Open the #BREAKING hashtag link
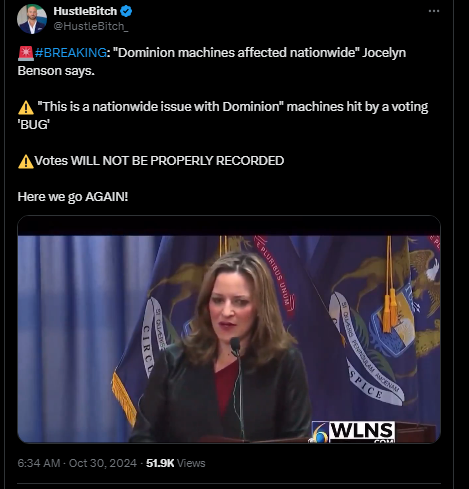Screen dimensions: 469x489 click(x=70, y=53)
